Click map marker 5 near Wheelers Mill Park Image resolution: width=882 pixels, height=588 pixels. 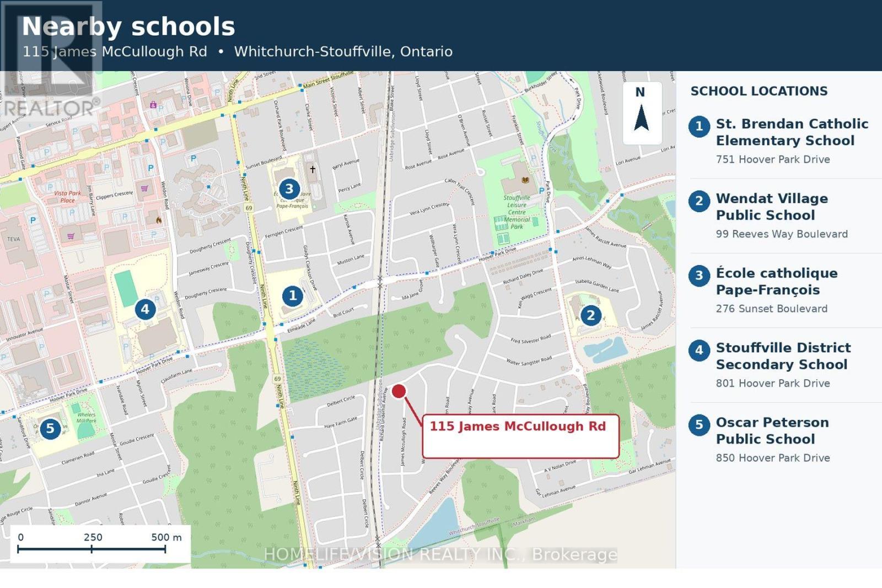pyautogui.click(x=50, y=428)
